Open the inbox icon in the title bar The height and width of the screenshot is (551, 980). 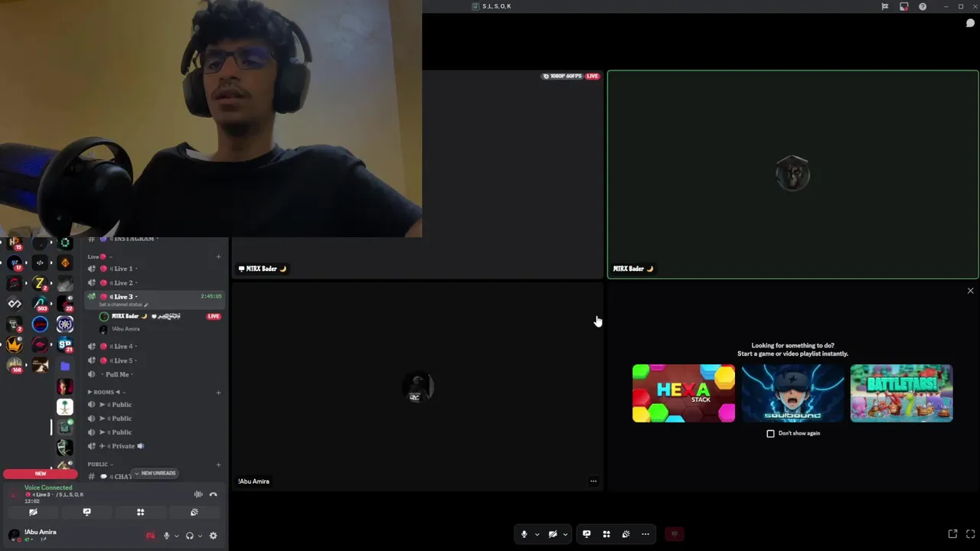pos(903,6)
